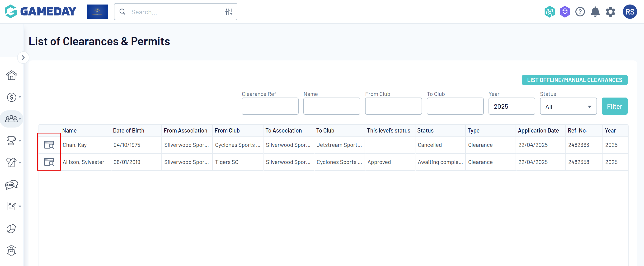Click the Clearance Ref input field

click(270, 106)
